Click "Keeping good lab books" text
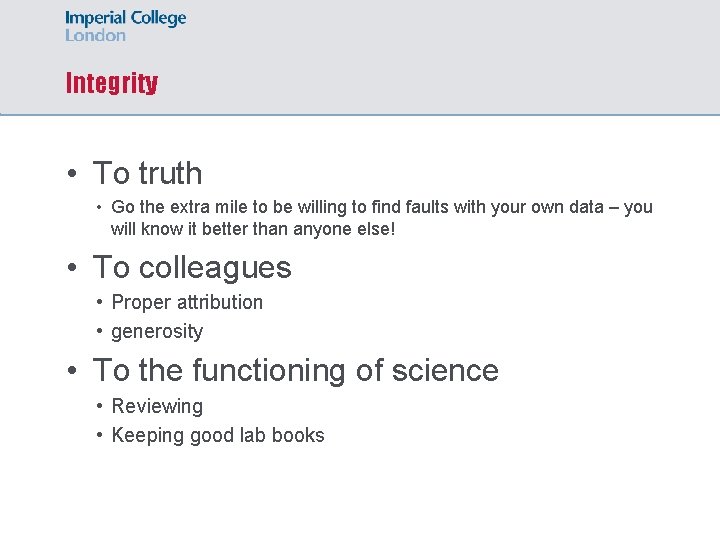The width and height of the screenshot is (720, 540). point(218,436)
